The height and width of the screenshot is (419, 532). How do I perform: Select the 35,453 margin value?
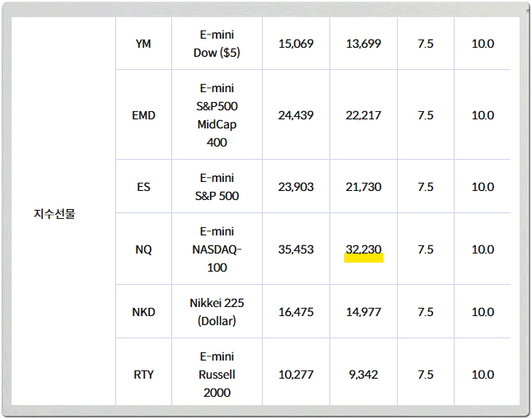coord(296,249)
